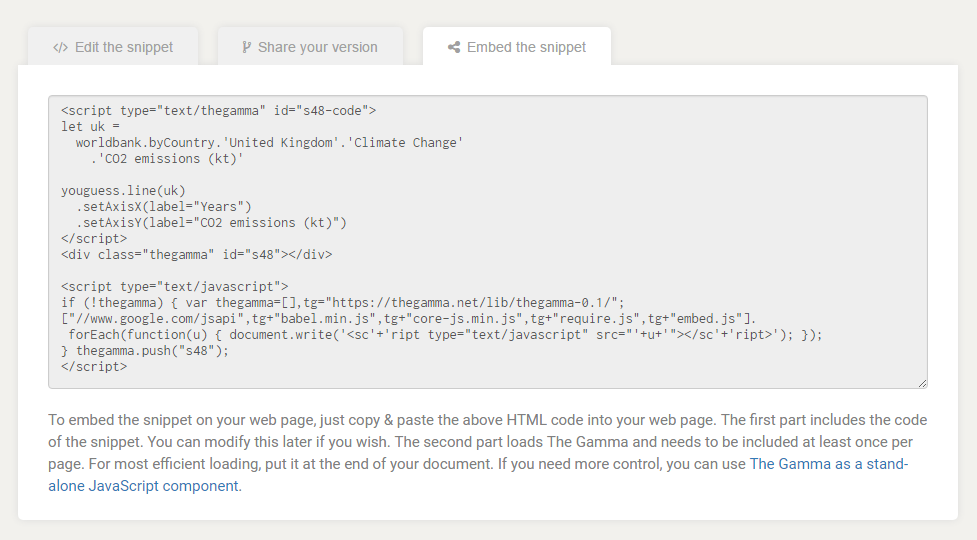Click inside the embed HTML code textarea
The image size is (977, 540).
[x=488, y=242]
